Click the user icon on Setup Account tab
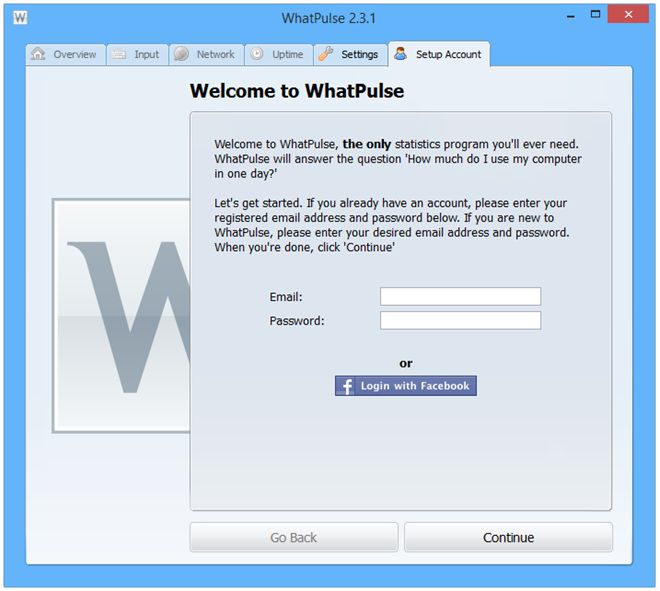Viewport: 660px width, 591px height. tap(400, 53)
